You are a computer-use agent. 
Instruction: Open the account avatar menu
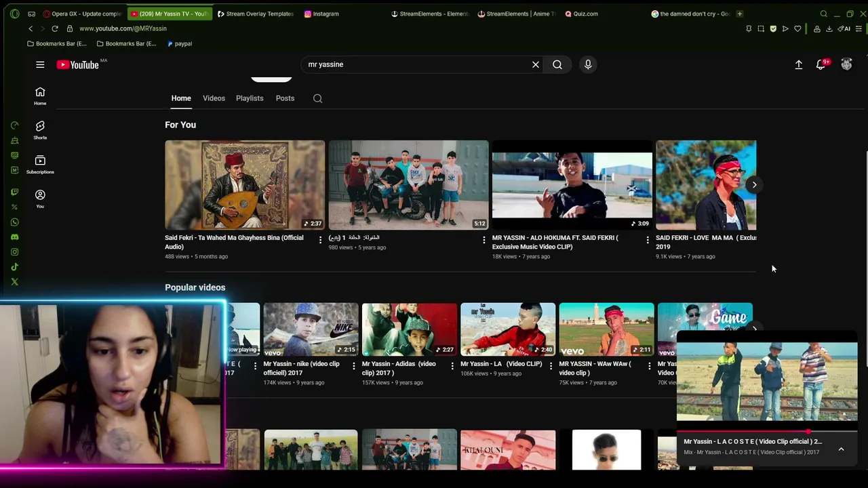click(x=846, y=64)
